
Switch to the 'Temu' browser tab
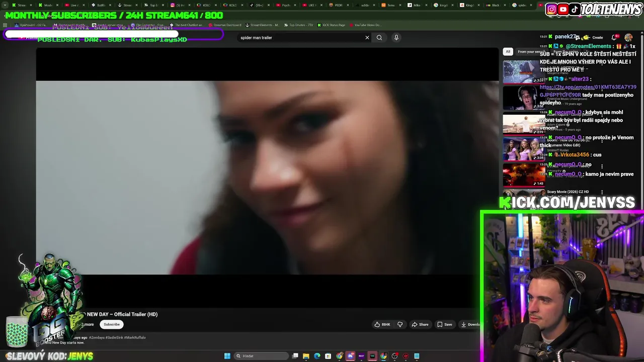coord(390,5)
